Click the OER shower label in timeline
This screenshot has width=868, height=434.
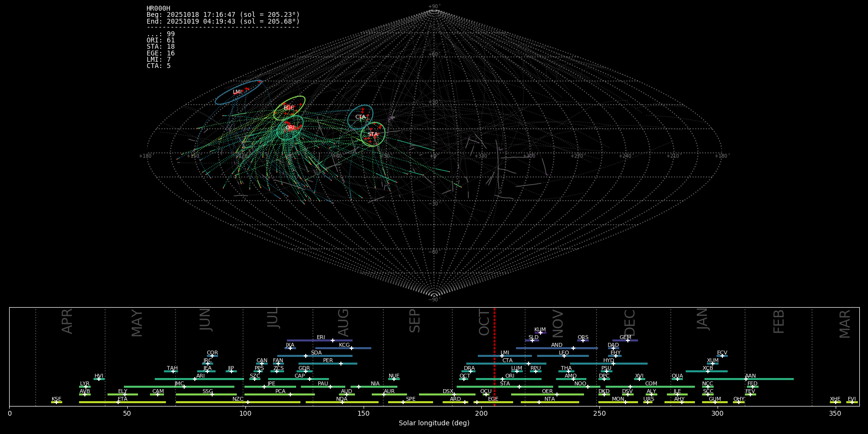[547, 392]
